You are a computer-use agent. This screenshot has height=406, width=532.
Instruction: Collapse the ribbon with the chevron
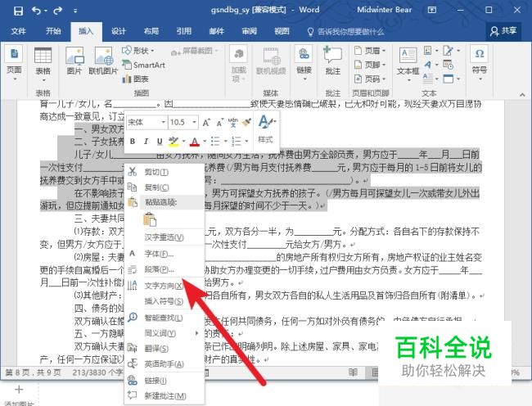[522, 95]
